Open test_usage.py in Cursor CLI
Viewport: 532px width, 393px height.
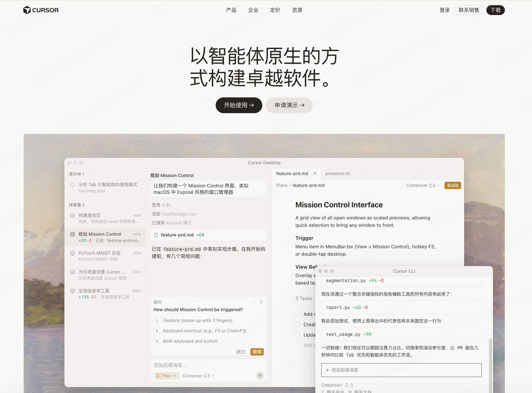pyautogui.click(x=401, y=334)
